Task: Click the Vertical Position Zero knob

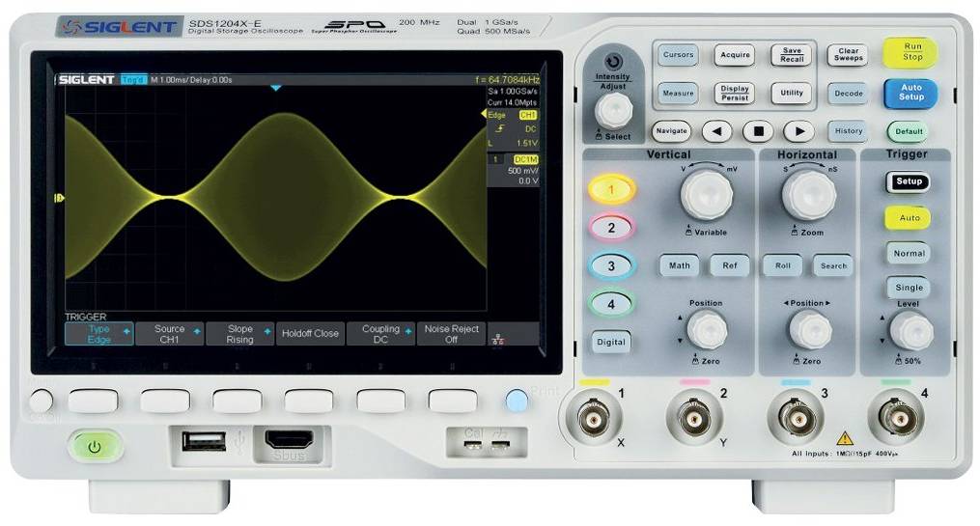Action: [x=707, y=330]
